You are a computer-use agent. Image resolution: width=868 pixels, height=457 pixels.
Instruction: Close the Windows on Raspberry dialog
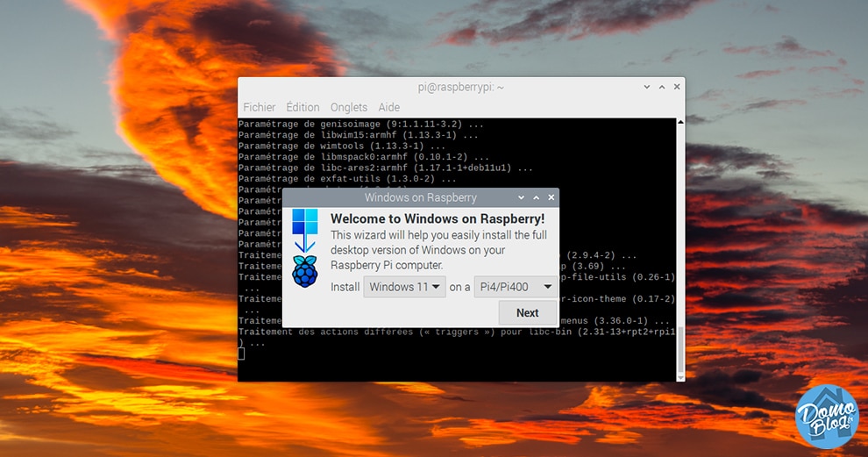[551, 197]
